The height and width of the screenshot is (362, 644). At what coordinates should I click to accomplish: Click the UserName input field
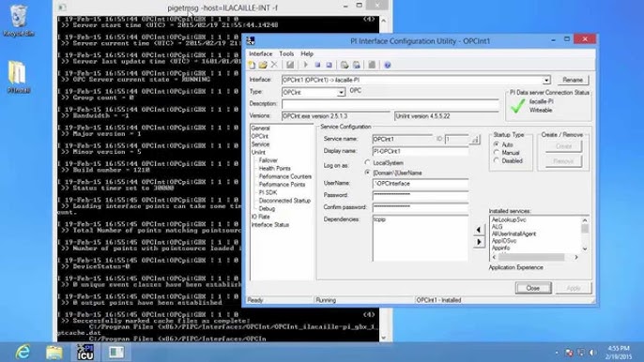(x=421, y=184)
